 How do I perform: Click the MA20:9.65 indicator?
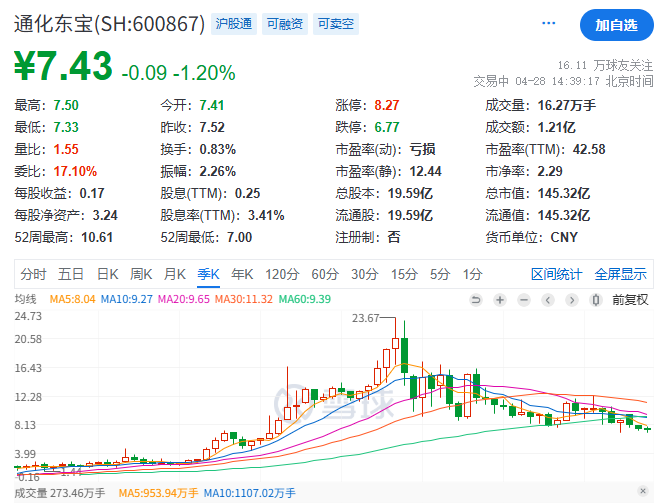click(x=184, y=299)
